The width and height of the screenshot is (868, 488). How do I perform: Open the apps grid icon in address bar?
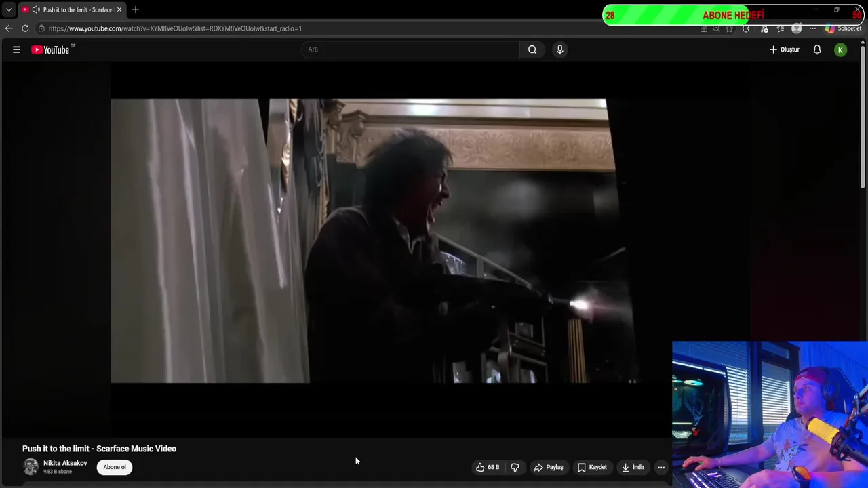tap(704, 28)
